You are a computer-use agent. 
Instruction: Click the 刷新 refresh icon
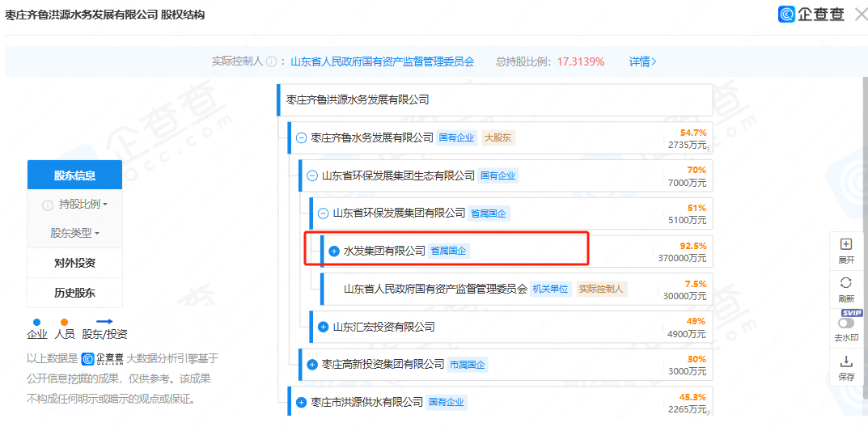coord(846,282)
